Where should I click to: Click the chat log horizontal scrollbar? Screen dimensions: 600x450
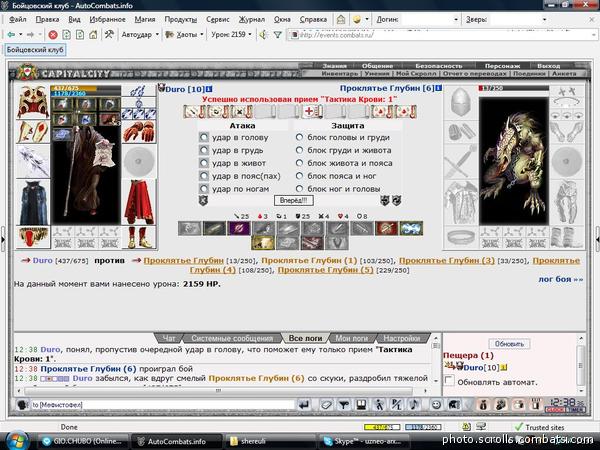coord(218,391)
